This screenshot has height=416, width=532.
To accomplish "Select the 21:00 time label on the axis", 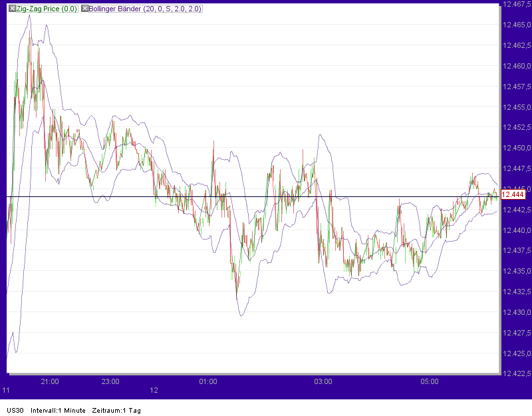I will [x=51, y=382].
